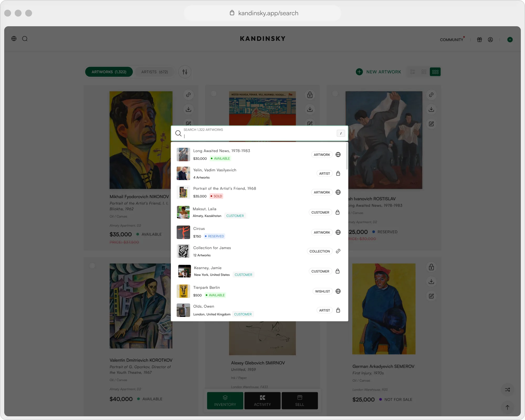Open the Community menu link
Image resolution: width=525 pixels, height=420 pixels.
451,40
